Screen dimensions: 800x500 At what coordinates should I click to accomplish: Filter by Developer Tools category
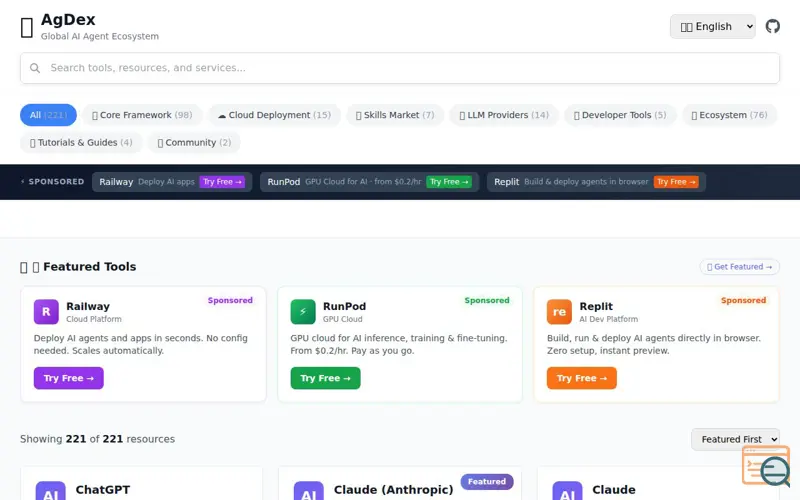coord(620,115)
